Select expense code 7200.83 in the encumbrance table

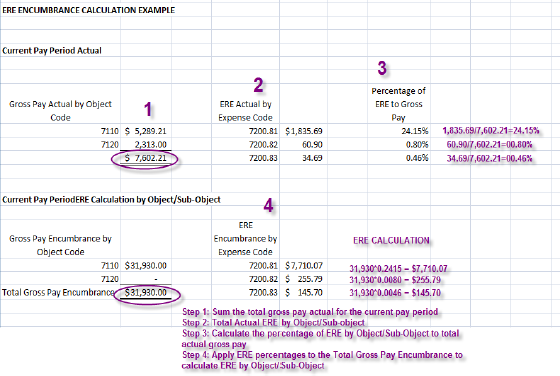click(263, 292)
